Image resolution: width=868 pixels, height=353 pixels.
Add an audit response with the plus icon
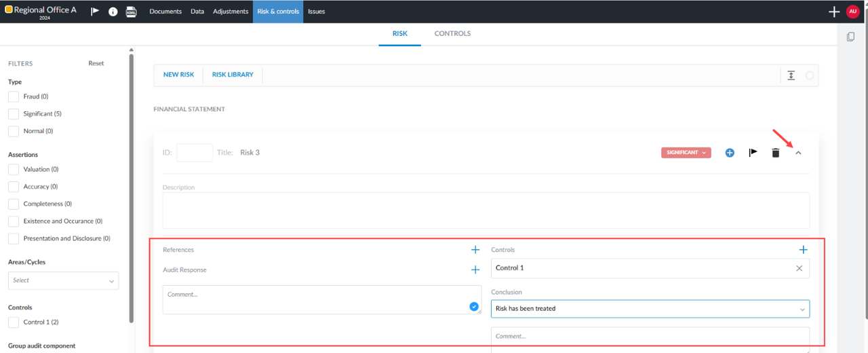tap(475, 270)
